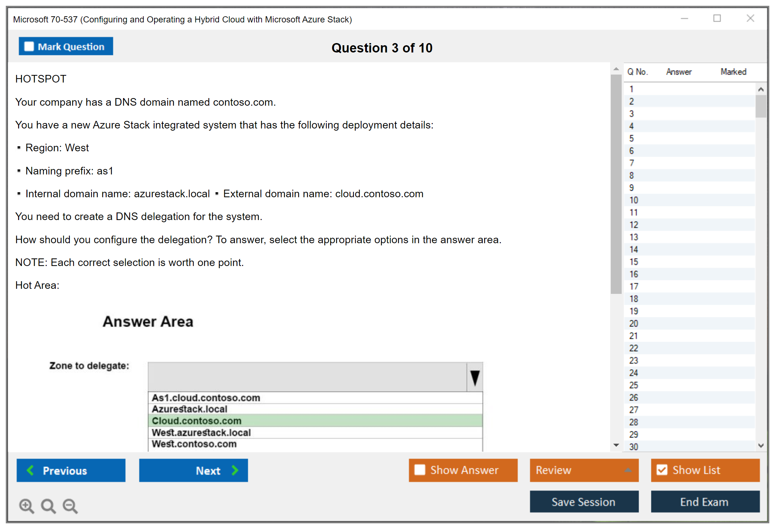This screenshot has height=532, width=778.
Task: Toggle the Mark Question checkbox
Action: pos(29,46)
